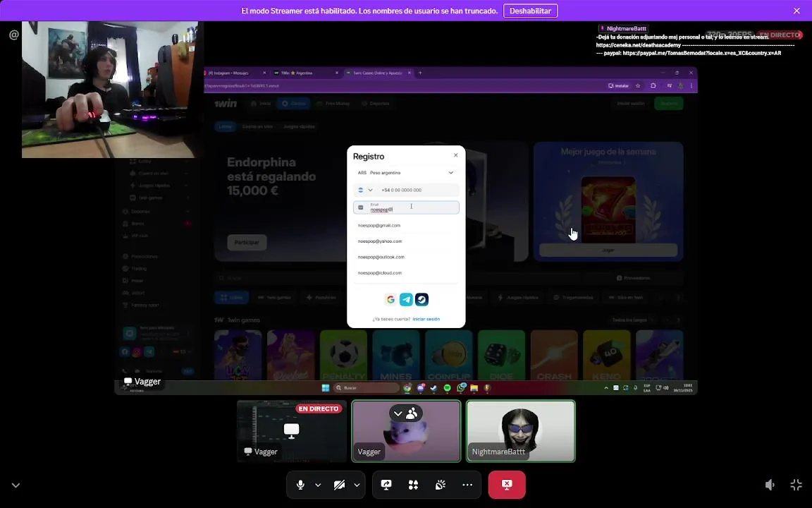This screenshot has width=812, height=508.
Task: Open camera options chevron
Action: [357, 485]
